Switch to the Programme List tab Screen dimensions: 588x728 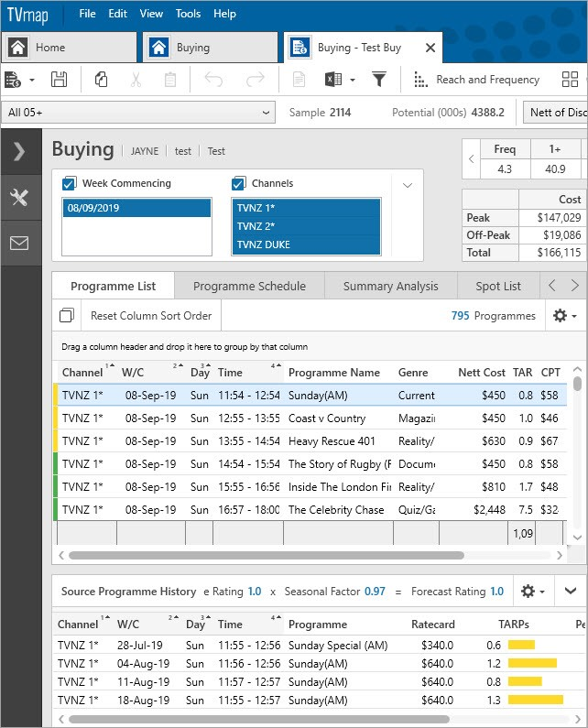pos(113,286)
